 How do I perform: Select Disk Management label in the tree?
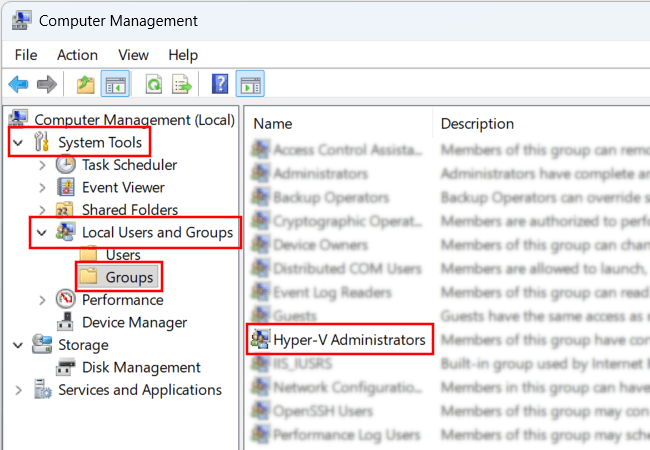click(x=141, y=367)
